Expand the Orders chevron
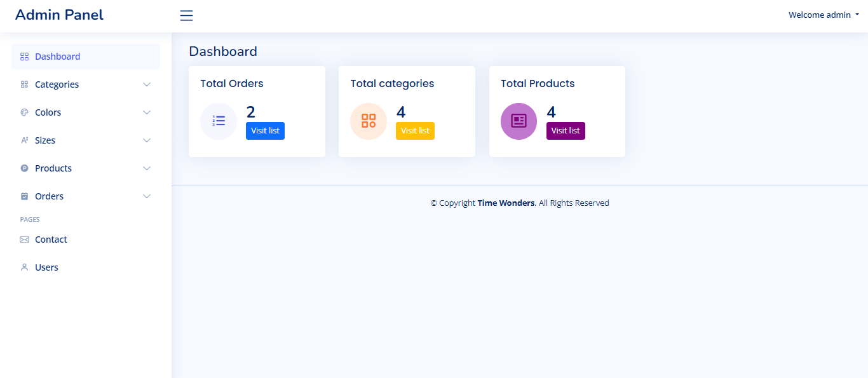This screenshot has width=868, height=378. coord(147,196)
